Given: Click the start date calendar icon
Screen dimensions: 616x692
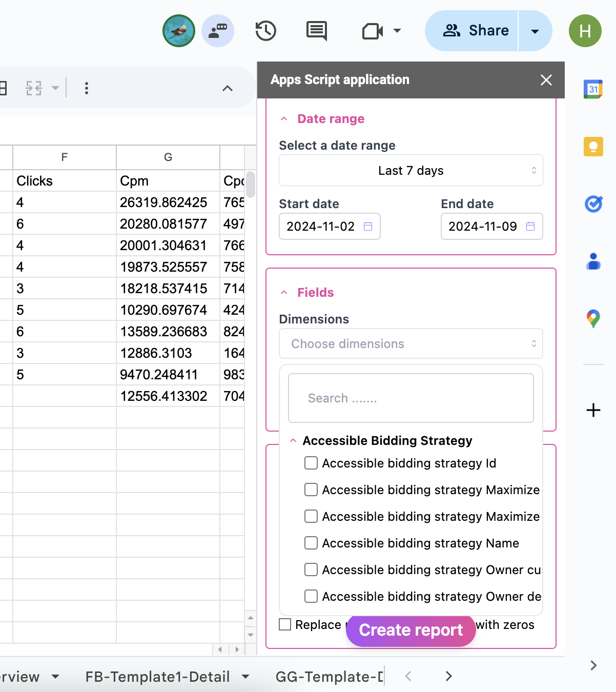Looking at the screenshot, I should pos(367,226).
